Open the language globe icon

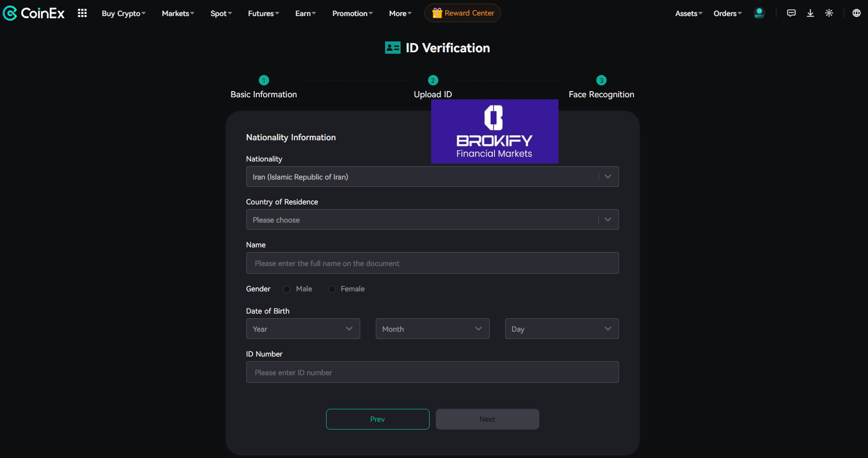point(856,13)
